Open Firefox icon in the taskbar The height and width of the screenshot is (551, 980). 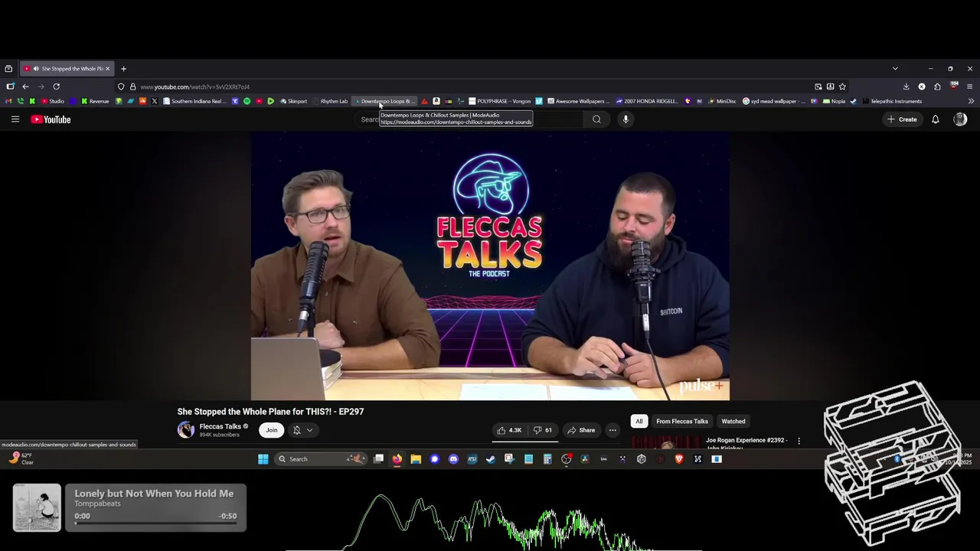[397, 459]
